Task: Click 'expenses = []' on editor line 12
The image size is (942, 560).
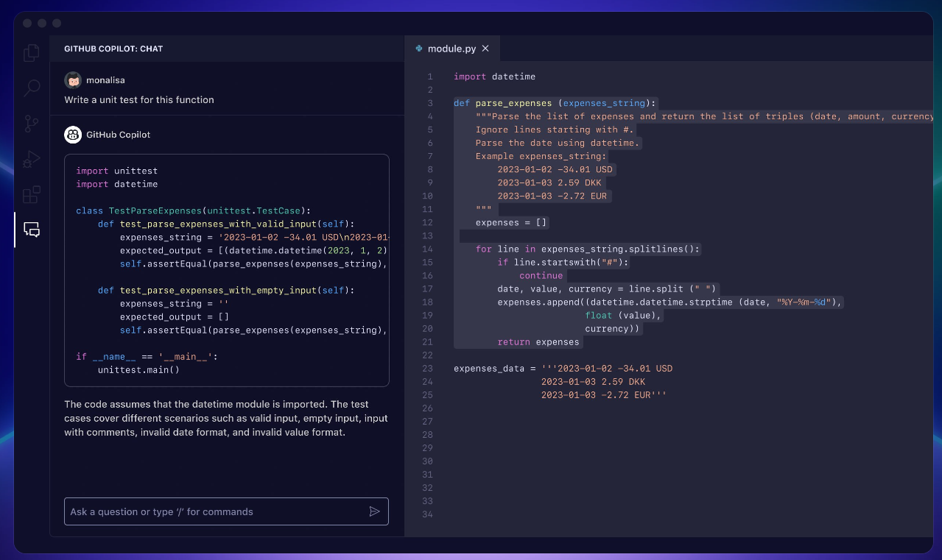Action: pyautogui.click(x=510, y=222)
